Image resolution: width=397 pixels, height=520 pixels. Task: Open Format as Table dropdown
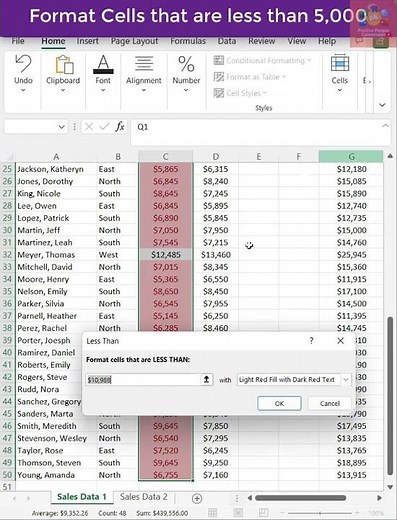tap(250, 77)
